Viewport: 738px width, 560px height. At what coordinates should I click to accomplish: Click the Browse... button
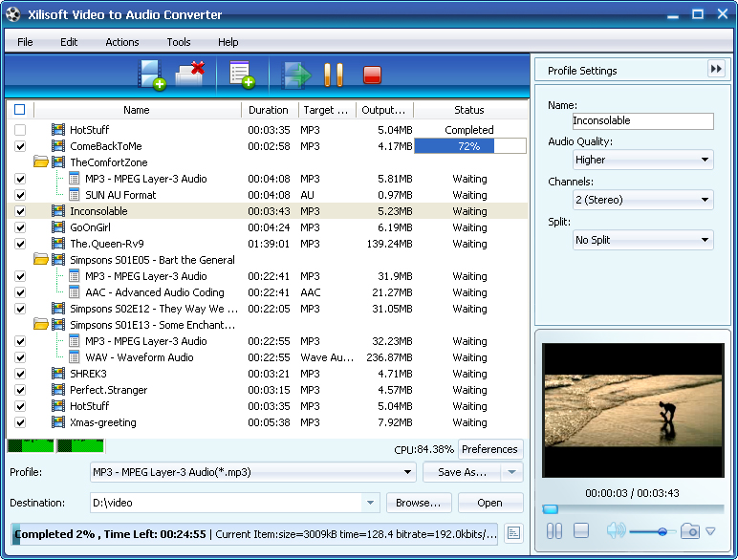click(x=419, y=503)
